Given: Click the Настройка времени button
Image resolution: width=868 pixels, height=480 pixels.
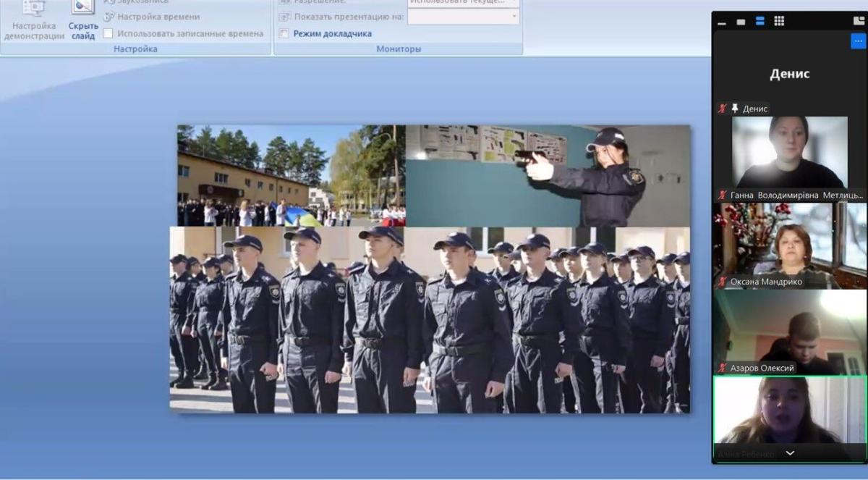Looking at the screenshot, I should click(x=151, y=17).
